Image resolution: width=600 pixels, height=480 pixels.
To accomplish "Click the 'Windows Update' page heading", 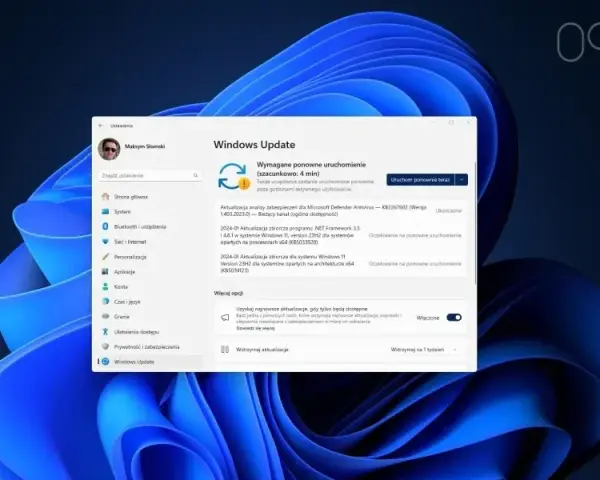I will tap(254, 145).
